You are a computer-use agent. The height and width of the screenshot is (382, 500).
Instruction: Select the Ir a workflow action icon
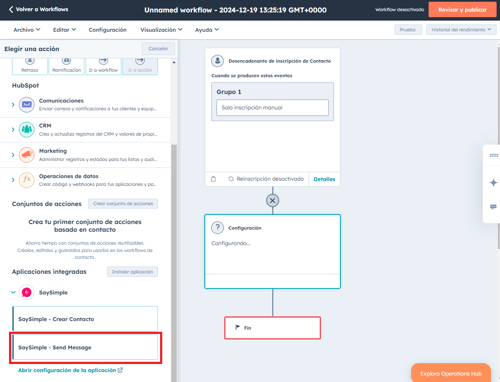click(x=103, y=61)
